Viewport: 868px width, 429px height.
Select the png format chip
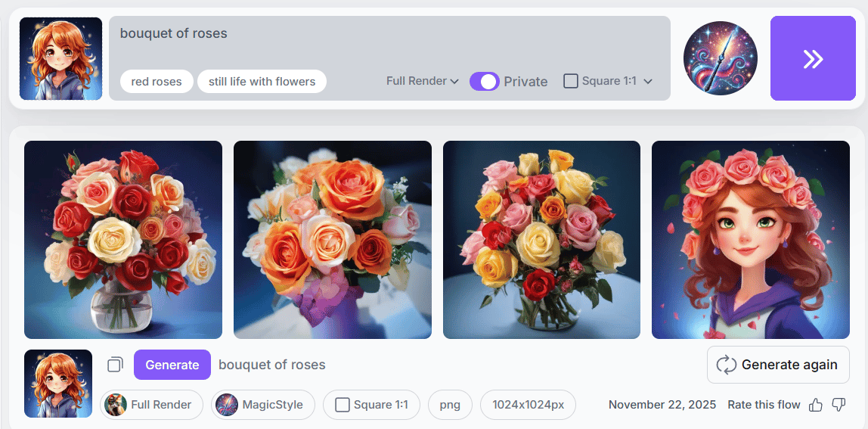(x=450, y=405)
